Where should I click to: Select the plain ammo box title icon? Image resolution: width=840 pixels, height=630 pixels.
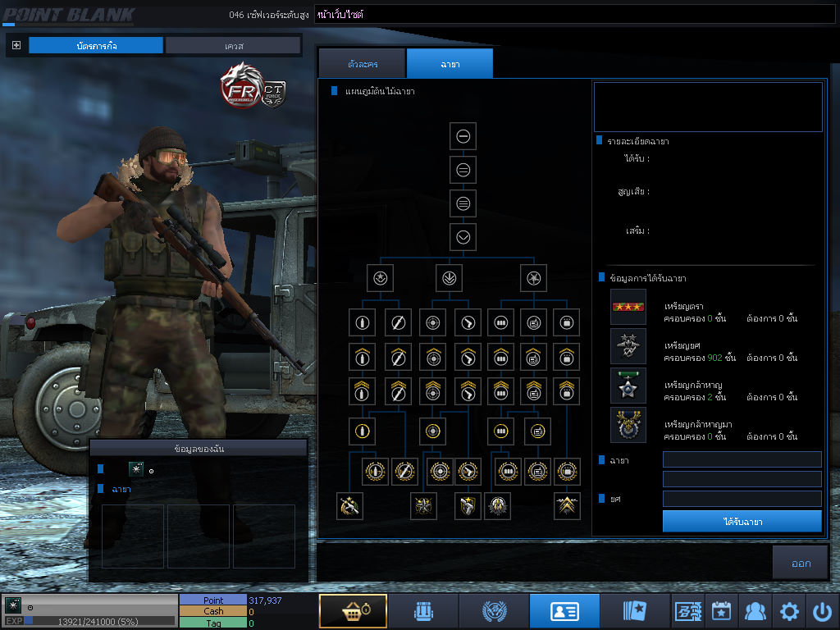click(x=567, y=322)
